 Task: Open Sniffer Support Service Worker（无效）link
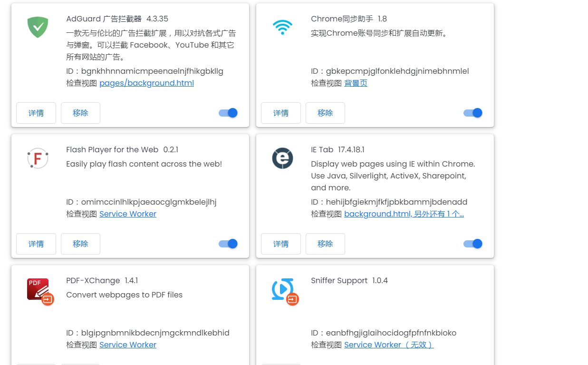pyautogui.click(x=389, y=345)
